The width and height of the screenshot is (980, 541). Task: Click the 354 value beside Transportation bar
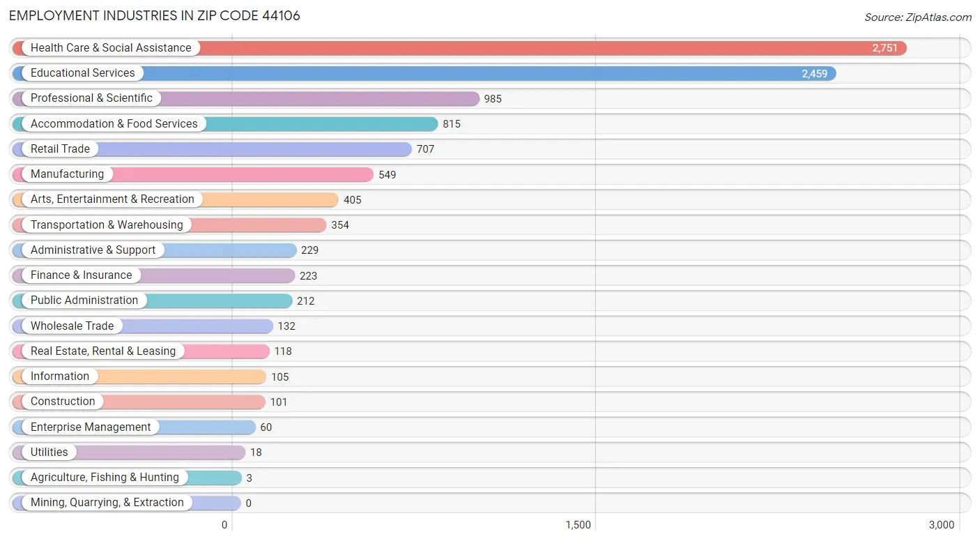click(340, 225)
